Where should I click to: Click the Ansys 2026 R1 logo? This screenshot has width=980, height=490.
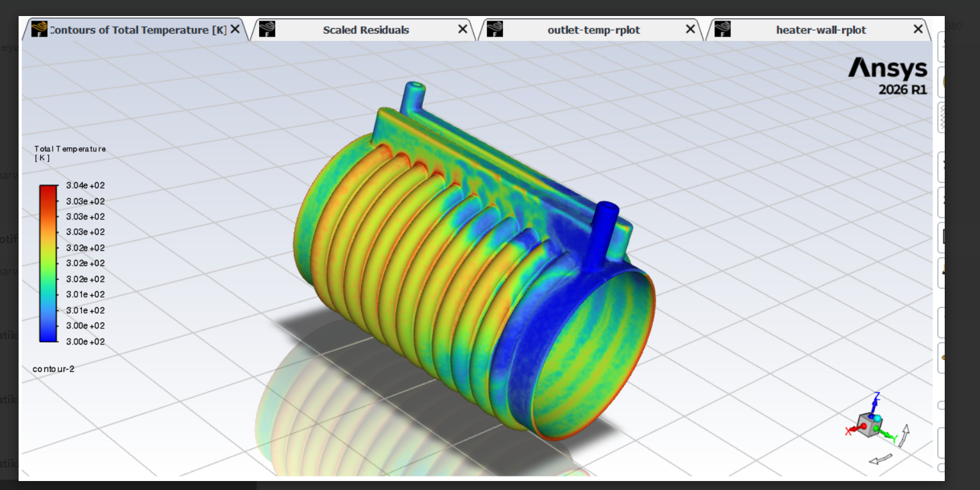coord(888,75)
